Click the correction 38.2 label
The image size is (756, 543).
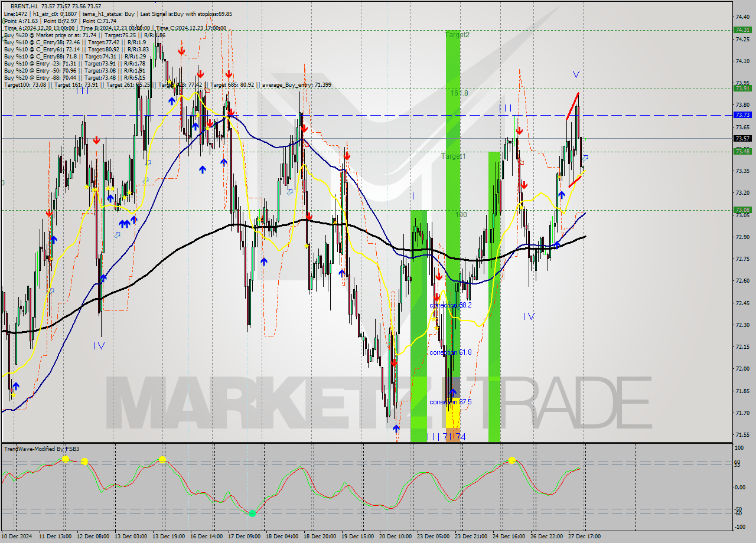click(451, 305)
